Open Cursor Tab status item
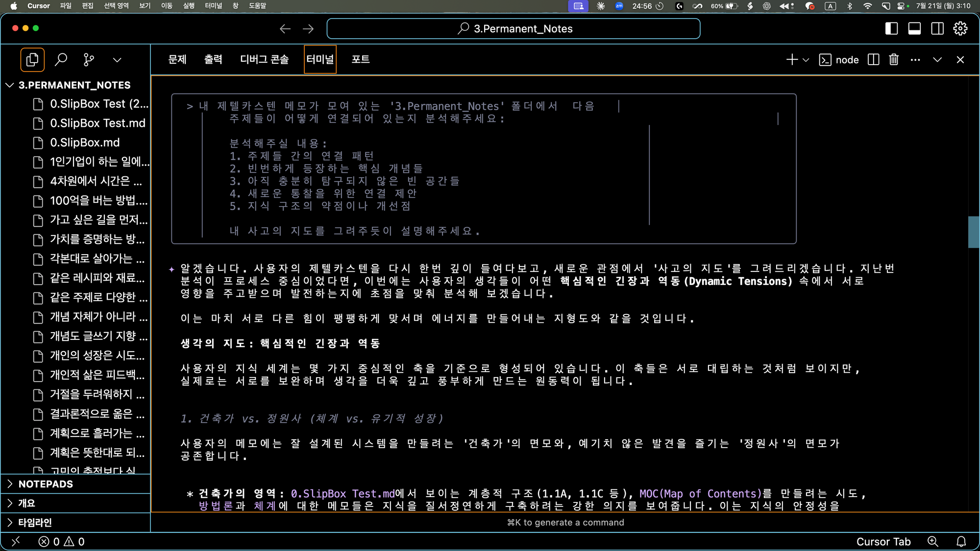Viewport: 980px width, 551px height. click(x=883, y=542)
